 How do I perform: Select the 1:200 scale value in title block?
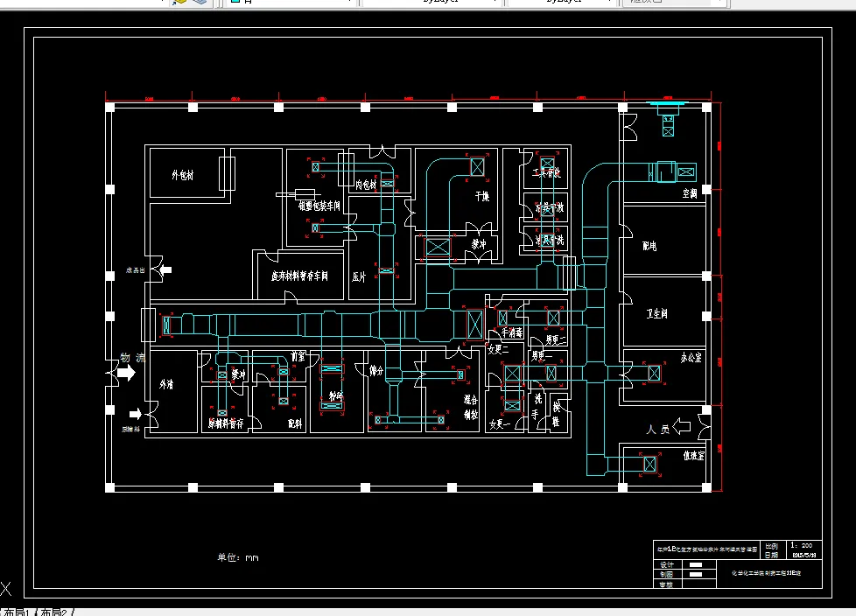coord(802,545)
